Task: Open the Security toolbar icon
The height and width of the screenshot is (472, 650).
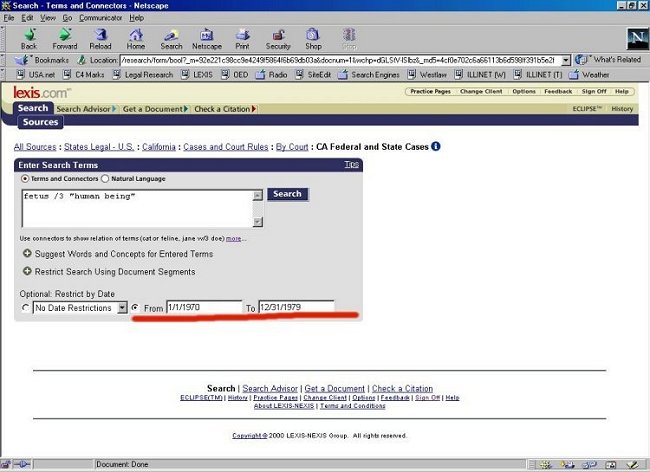Action: tap(278, 39)
